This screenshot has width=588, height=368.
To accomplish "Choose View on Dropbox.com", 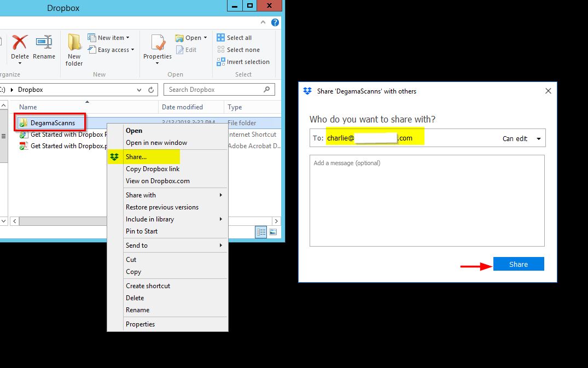I will pyautogui.click(x=167, y=180).
